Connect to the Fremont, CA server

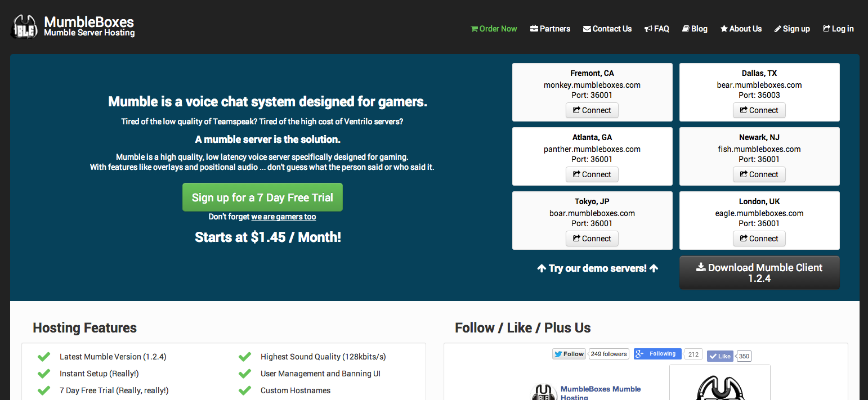coord(592,110)
